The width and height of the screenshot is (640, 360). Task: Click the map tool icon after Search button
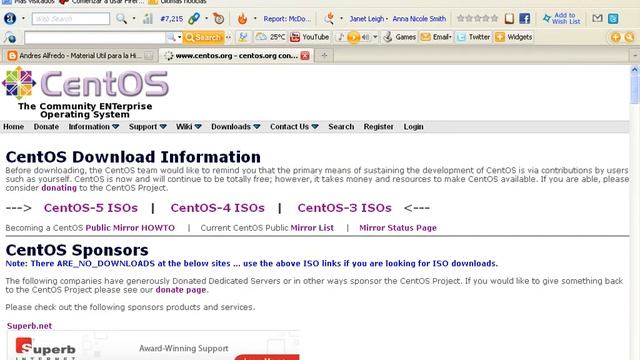point(243,37)
